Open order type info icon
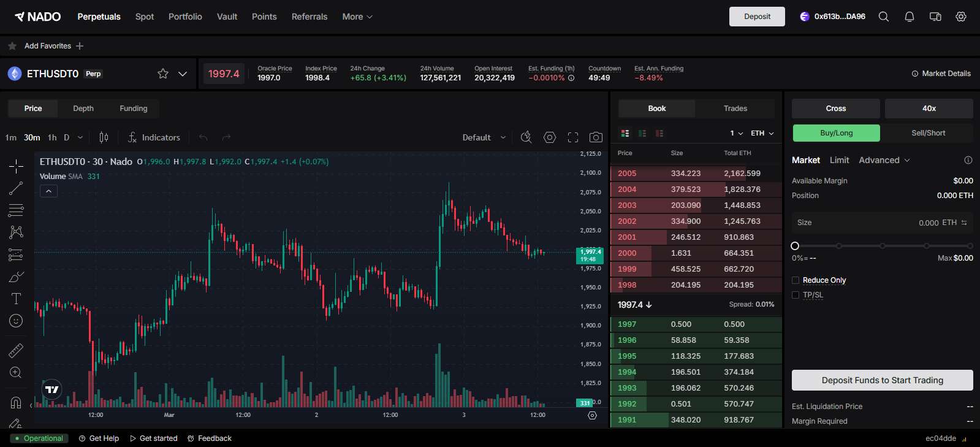The image size is (980, 447). [x=968, y=160]
